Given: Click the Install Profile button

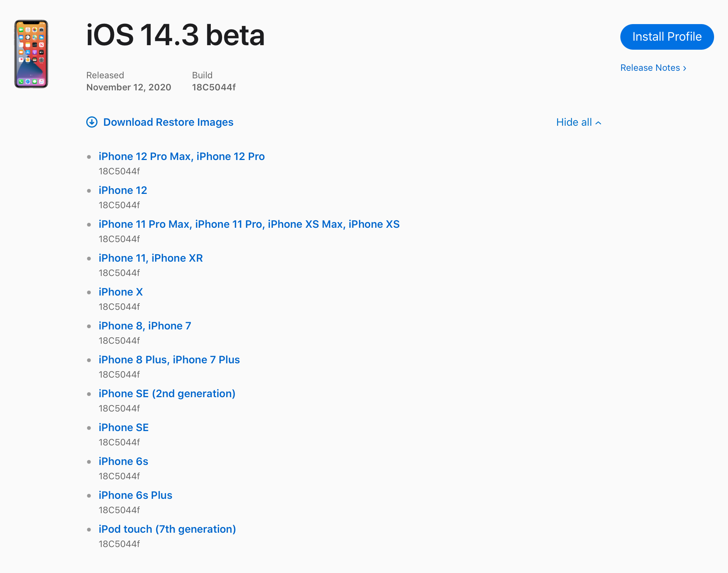Looking at the screenshot, I should (667, 37).
